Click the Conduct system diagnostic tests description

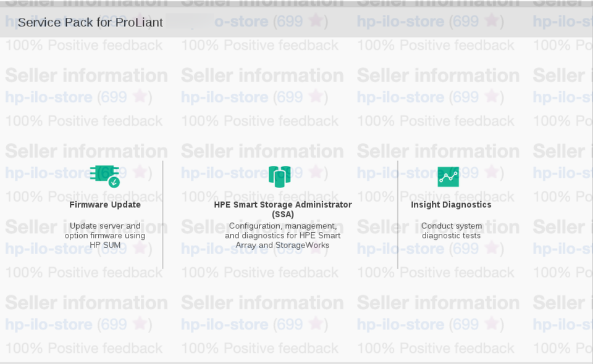coord(452,230)
